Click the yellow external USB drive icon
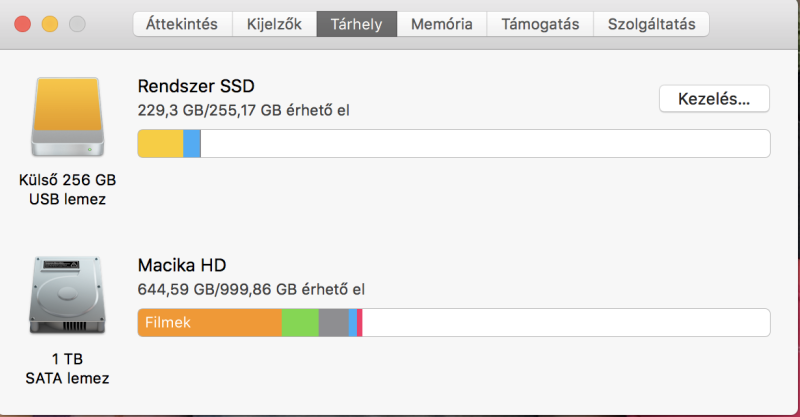Viewport: 800px width, 417px height. click(x=68, y=117)
